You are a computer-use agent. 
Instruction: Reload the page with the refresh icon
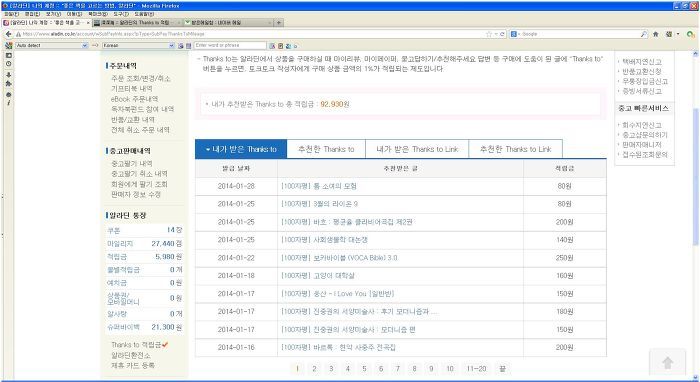503,34
